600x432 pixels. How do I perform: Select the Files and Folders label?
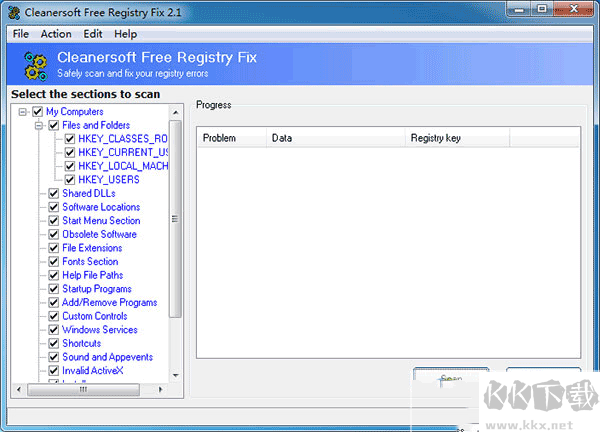click(x=96, y=125)
